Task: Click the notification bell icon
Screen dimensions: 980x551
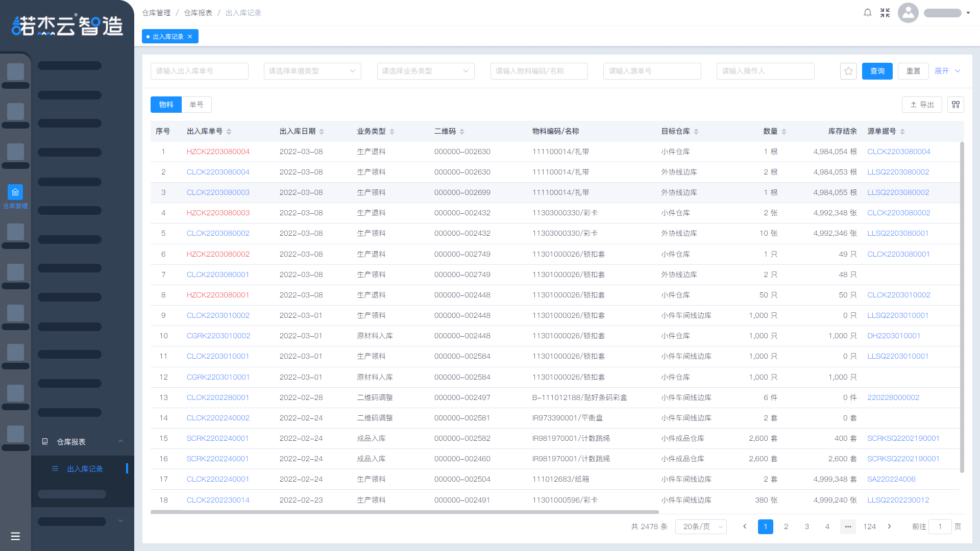Action: click(x=867, y=13)
